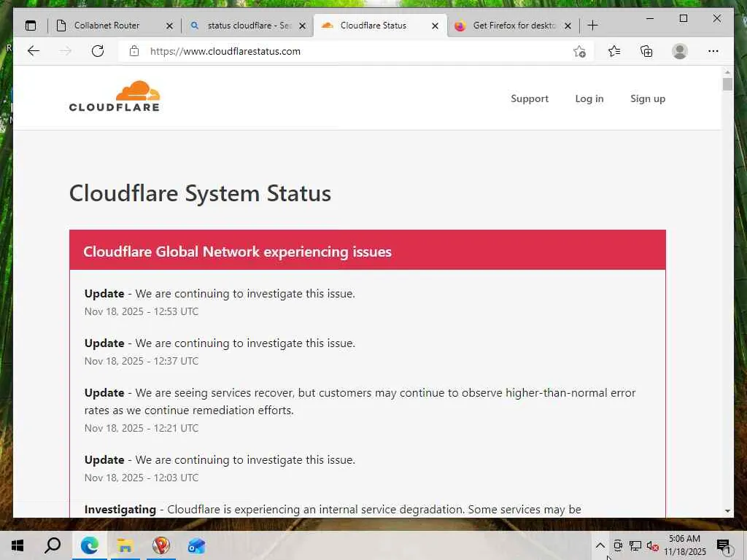Click the 12:03 UTC update timestamp
Viewport: 747px width, 560px height.
142,478
